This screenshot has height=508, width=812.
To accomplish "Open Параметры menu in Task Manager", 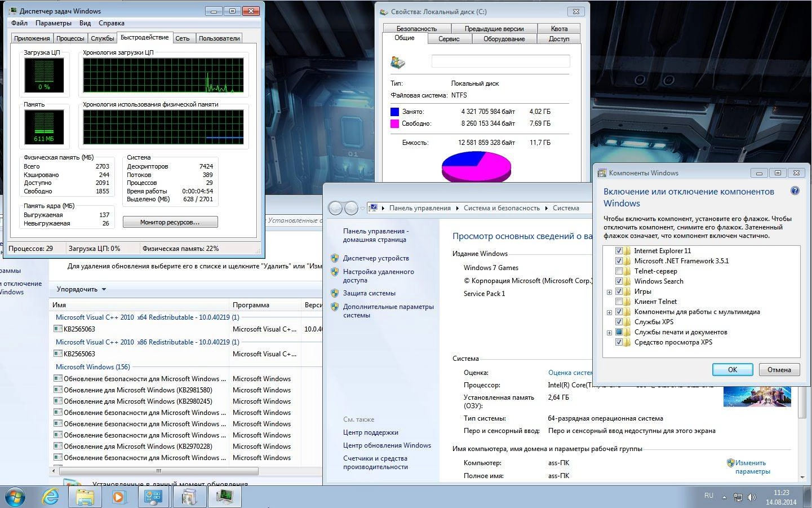I will point(53,23).
